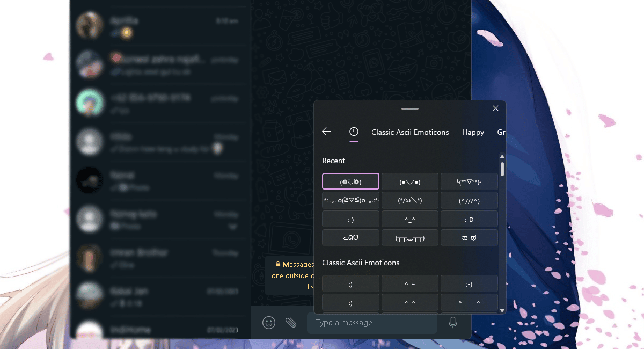Screen dimensions: 644x349
Task: Click the emoji panel scrollbar up arrow
Action: [x=502, y=157]
